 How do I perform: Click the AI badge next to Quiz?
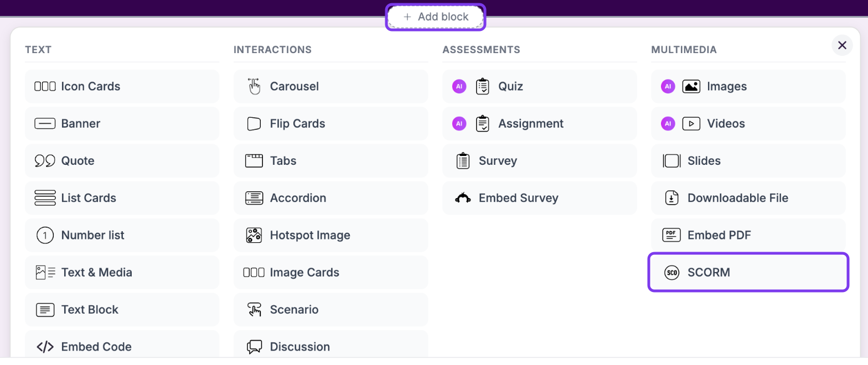pos(459,86)
